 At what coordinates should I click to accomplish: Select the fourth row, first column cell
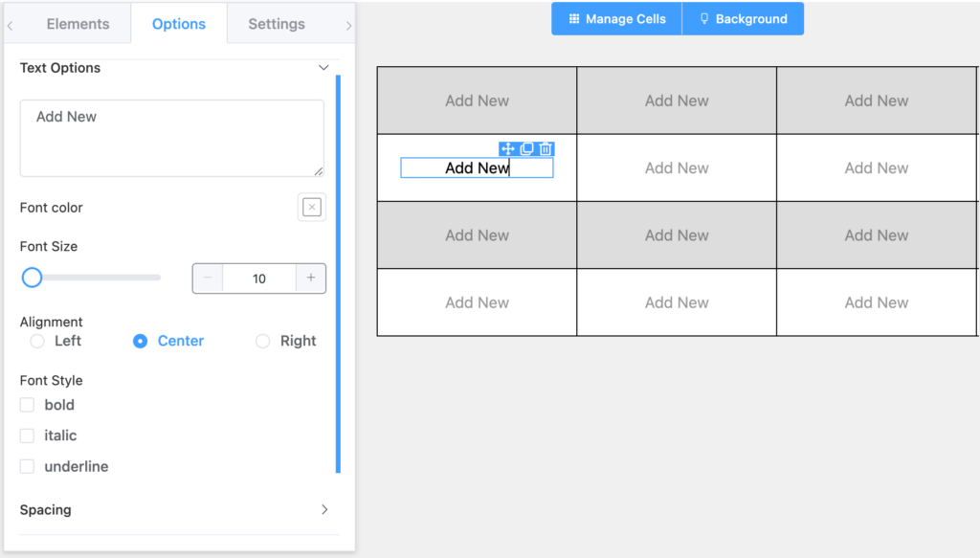click(x=477, y=302)
